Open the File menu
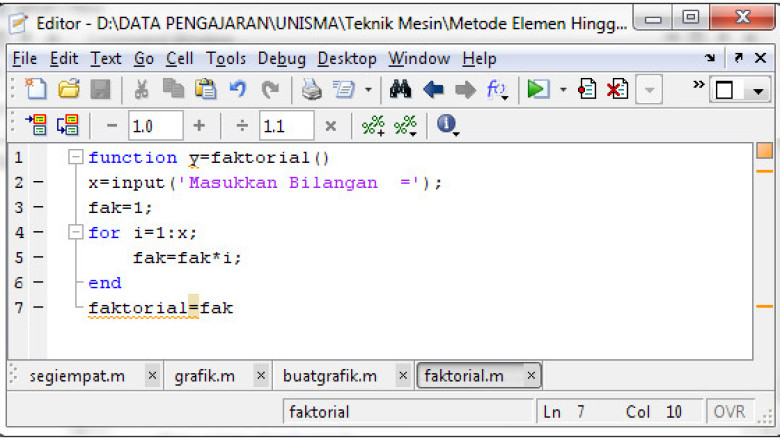Viewport: 780px width, 440px height. (x=25, y=59)
